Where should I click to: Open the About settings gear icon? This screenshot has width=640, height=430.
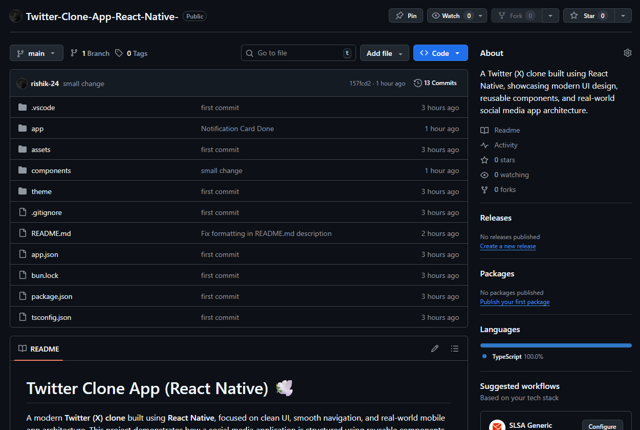pyautogui.click(x=627, y=53)
